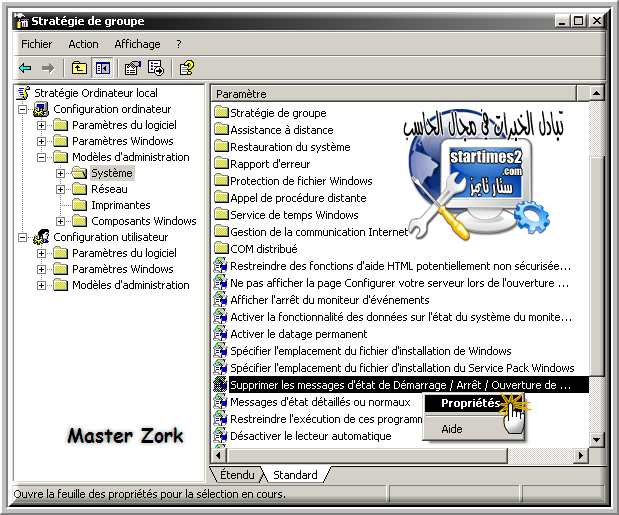The image size is (619, 515).
Task: Select Composants Windows in the tree
Action: tap(144, 221)
